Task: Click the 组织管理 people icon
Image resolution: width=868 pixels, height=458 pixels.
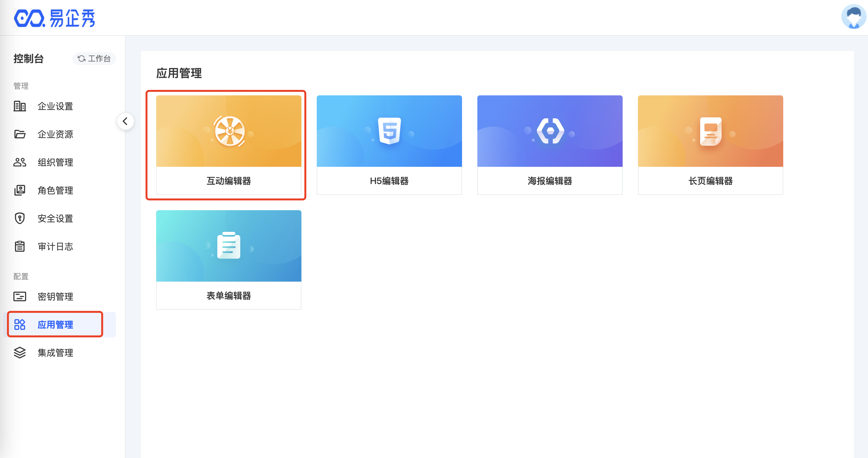Action: tap(19, 162)
